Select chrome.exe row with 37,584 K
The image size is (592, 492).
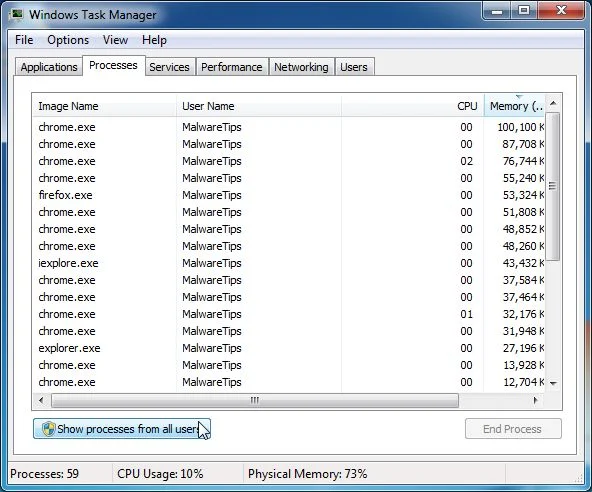tap(288, 280)
